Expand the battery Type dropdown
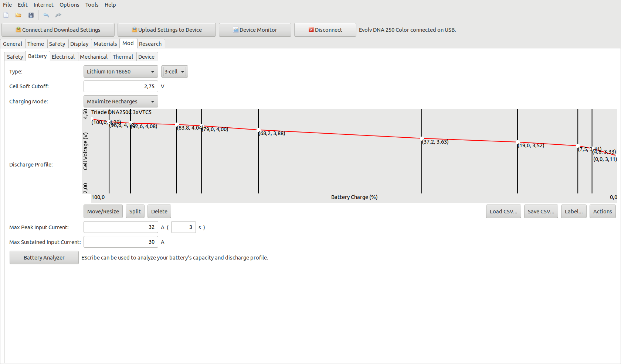621x364 pixels. 121,72
